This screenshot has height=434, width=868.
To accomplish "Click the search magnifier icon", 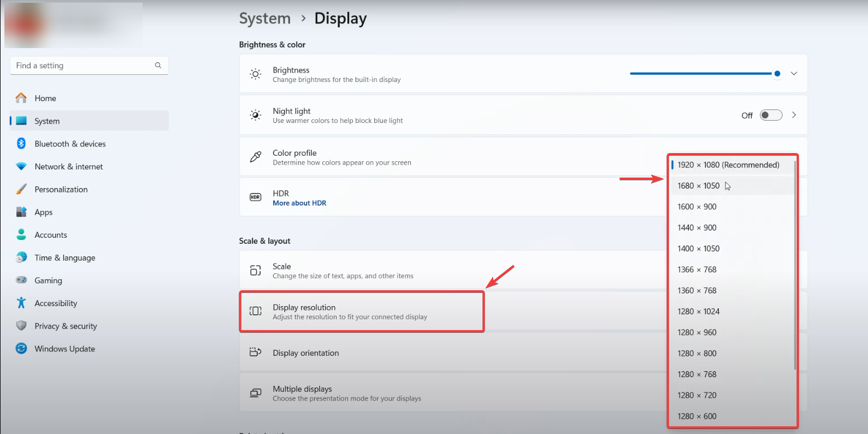I will point(158,66).
